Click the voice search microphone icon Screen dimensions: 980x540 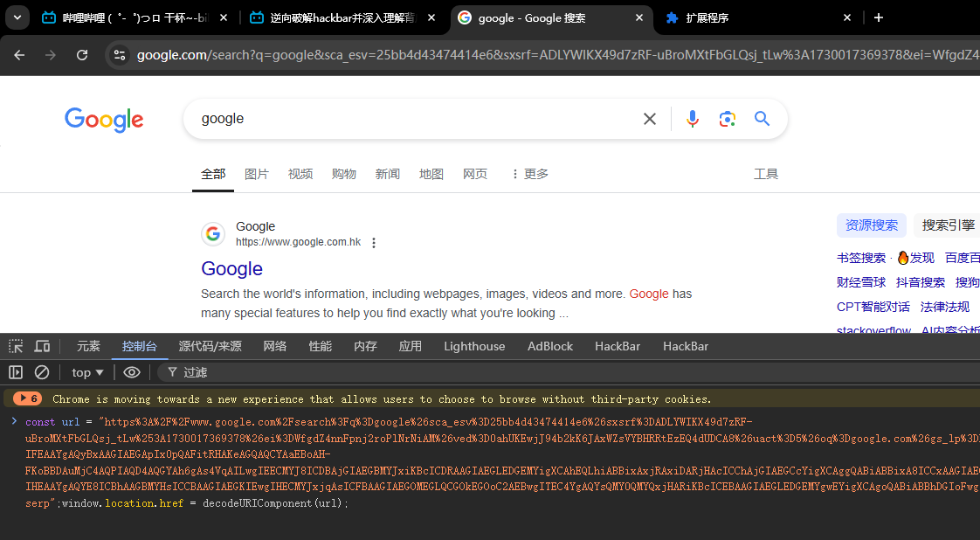[693, 119]
